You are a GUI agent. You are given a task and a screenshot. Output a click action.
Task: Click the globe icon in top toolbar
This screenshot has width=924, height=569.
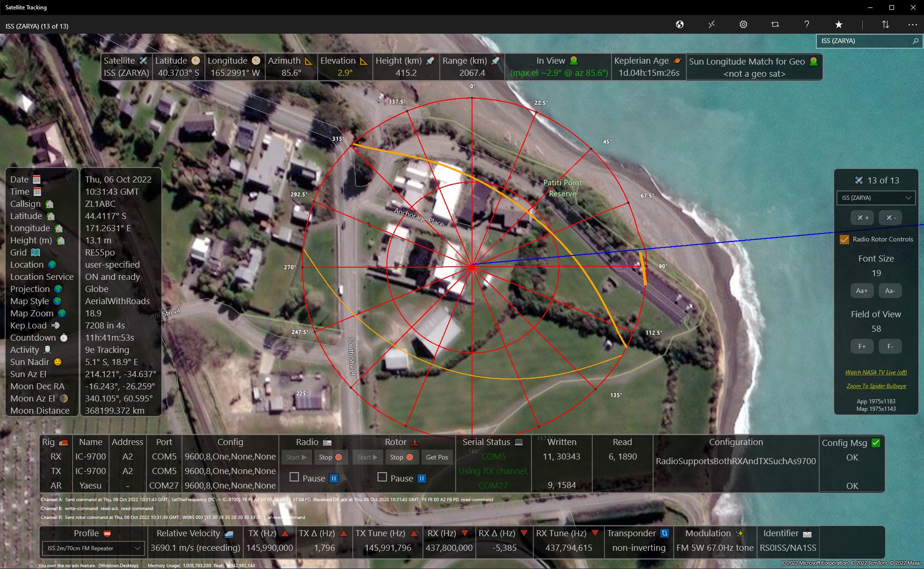680,24
